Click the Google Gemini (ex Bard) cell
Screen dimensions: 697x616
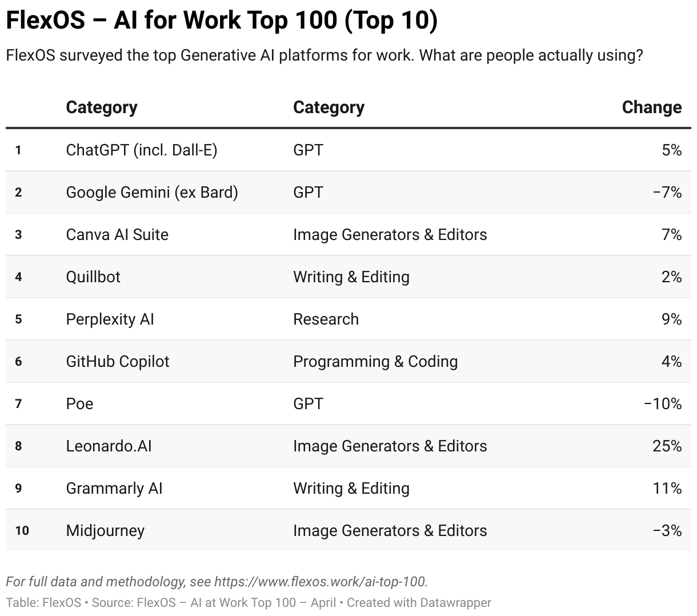pyautogui.click(x=152, y=192)
